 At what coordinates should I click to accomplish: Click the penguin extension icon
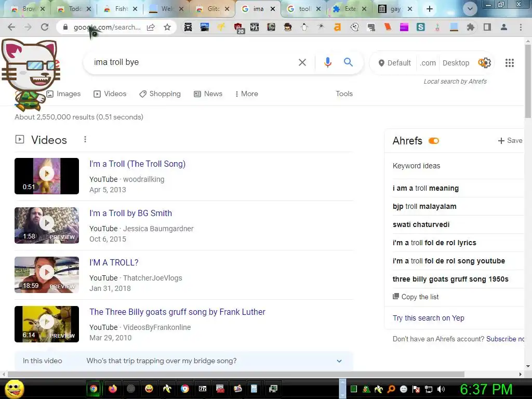click(304, 27)
